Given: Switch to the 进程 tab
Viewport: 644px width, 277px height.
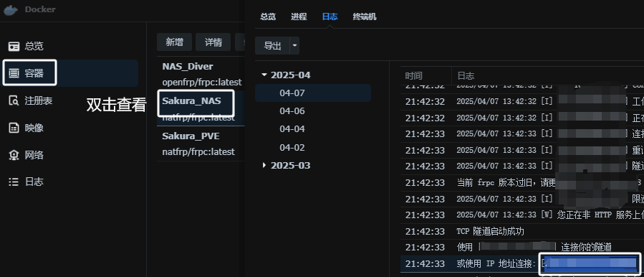Looking at the screenshot, I should (x=299, y=17).
